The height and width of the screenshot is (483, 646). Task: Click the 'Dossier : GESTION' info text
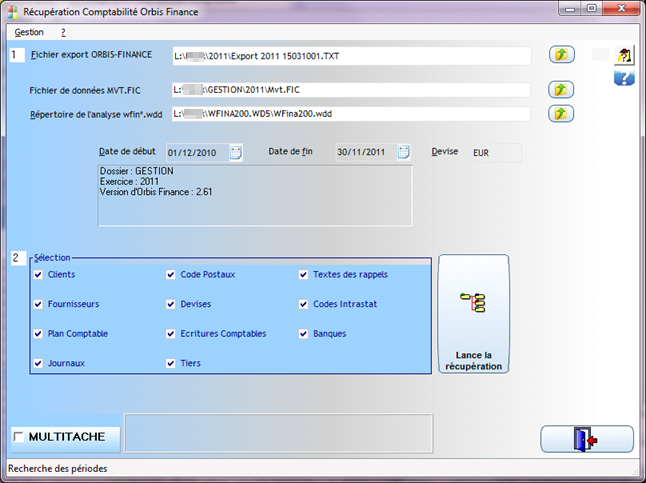pyautogui.click(x=136, y=171)
